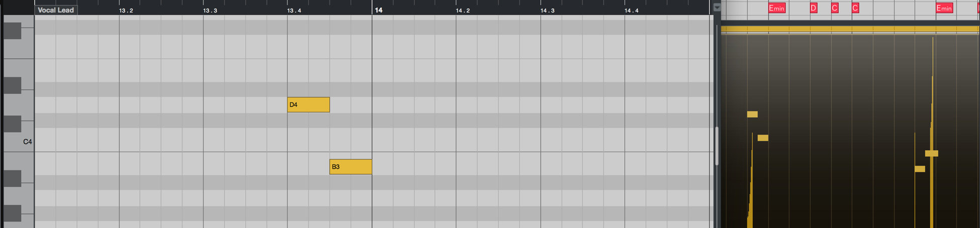
Task: Click the Vocal Lead part label
Action: point(56,10)
